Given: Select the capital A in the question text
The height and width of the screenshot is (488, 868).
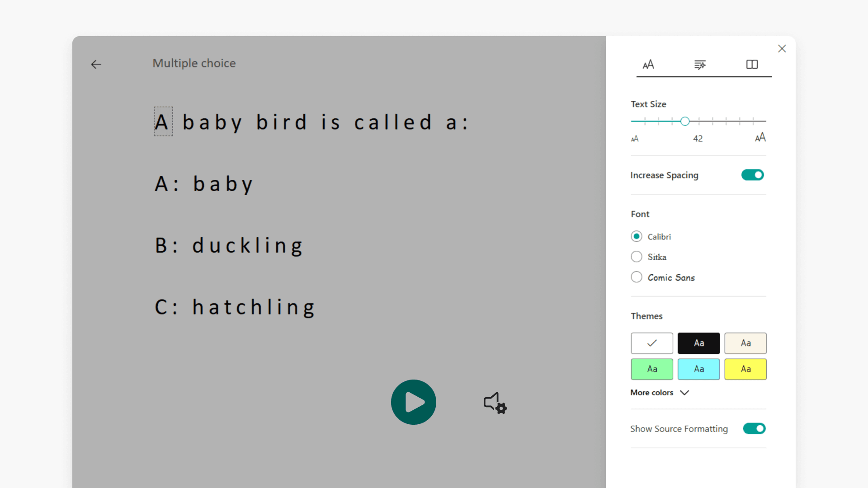Looking at the screenshot, I should (163, 121).
